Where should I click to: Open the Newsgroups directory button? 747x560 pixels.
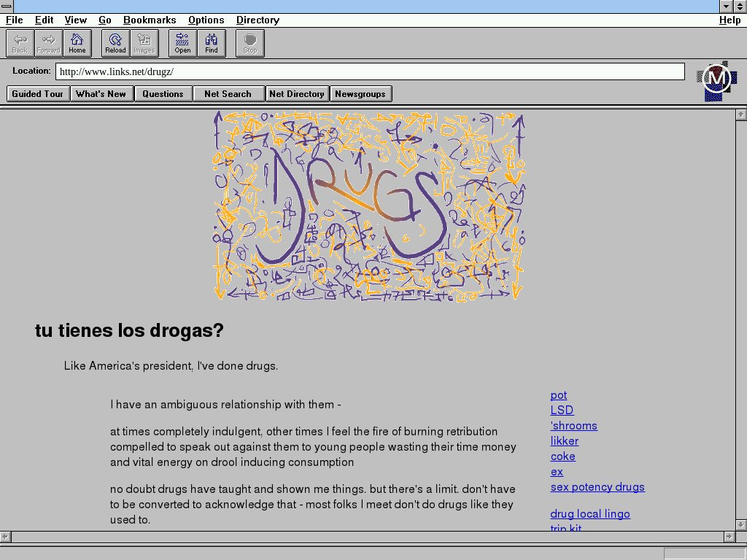[360, 94]
